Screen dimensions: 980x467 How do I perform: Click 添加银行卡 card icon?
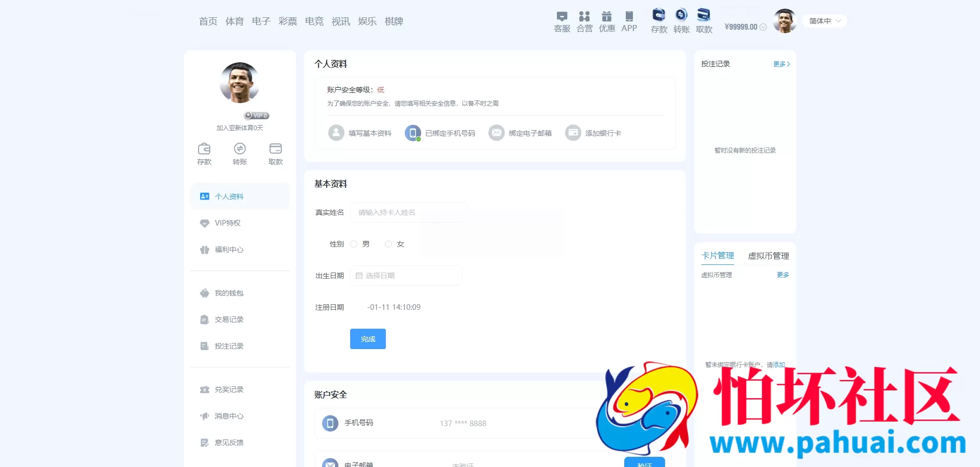[x=573, y=133]
